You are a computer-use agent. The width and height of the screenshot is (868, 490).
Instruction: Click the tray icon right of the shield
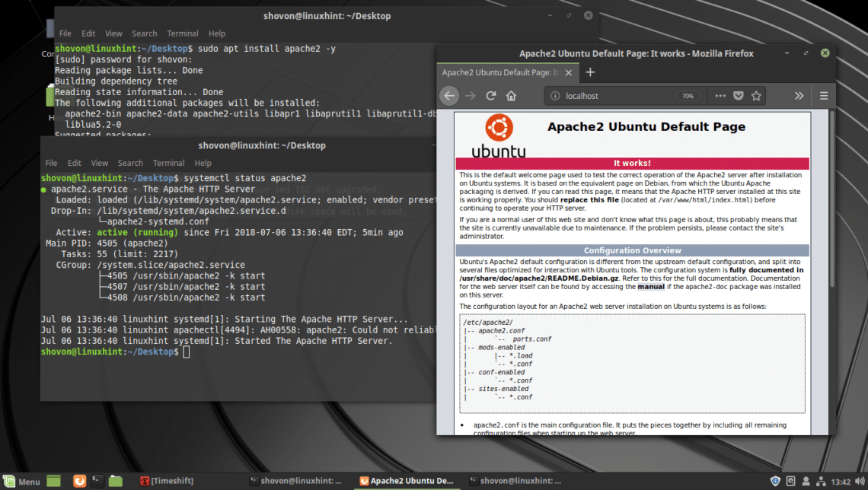(790, 481)
